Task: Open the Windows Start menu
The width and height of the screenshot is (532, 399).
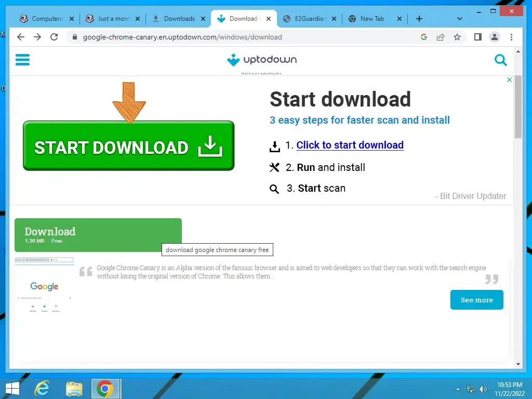Action: (12, 389)
